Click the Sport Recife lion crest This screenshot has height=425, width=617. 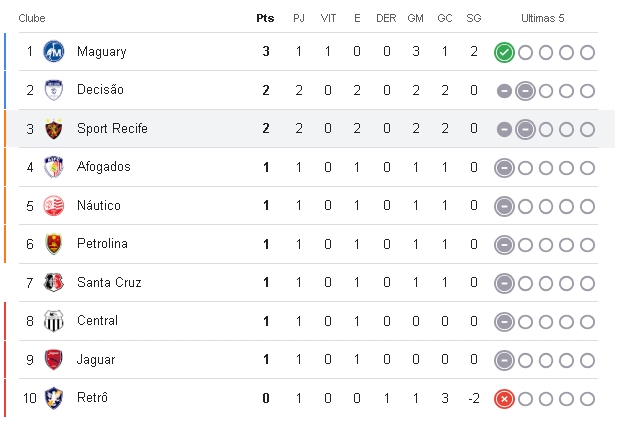point(54,128)
